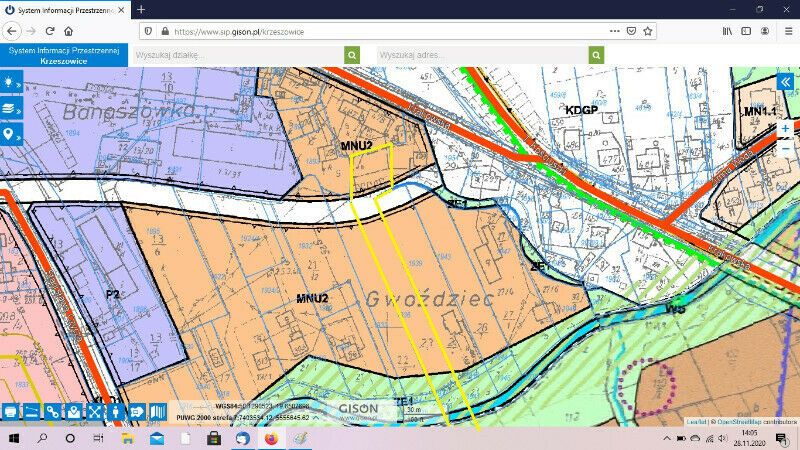Click the MN1.1 zone label on map
Image resolution: width=800 pixels, height=450 pixels.
click(760, 111)
